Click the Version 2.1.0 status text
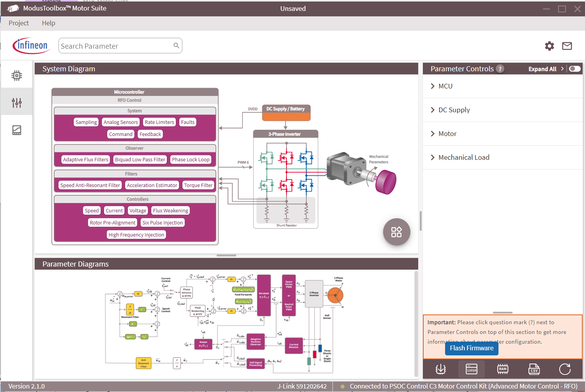 coord(27,387)
